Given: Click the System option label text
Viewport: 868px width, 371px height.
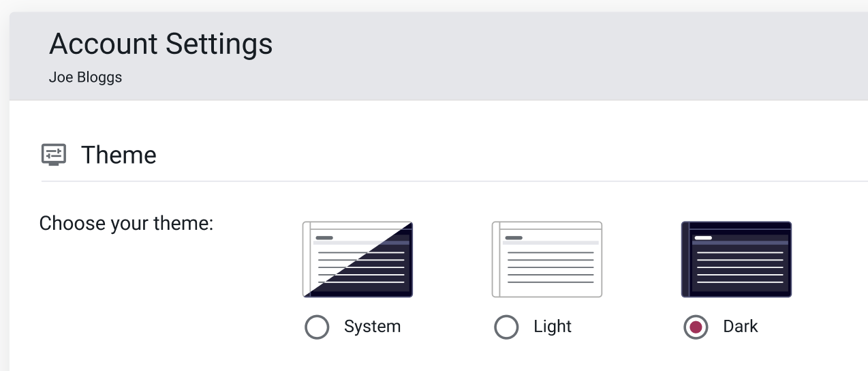Looking at the screenshot, I should pyautogui.click(x=372, y=327).
